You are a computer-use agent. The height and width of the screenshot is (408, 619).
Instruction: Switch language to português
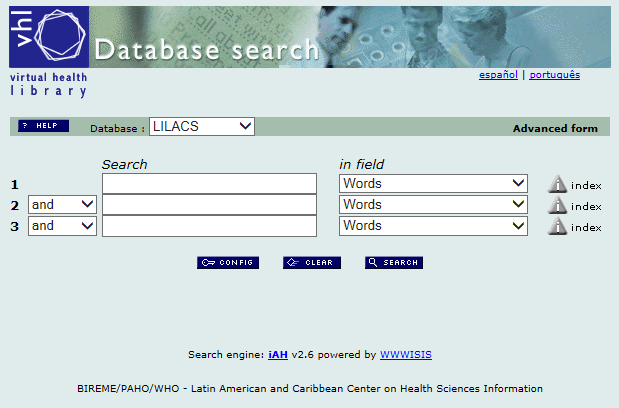(555, 75)
